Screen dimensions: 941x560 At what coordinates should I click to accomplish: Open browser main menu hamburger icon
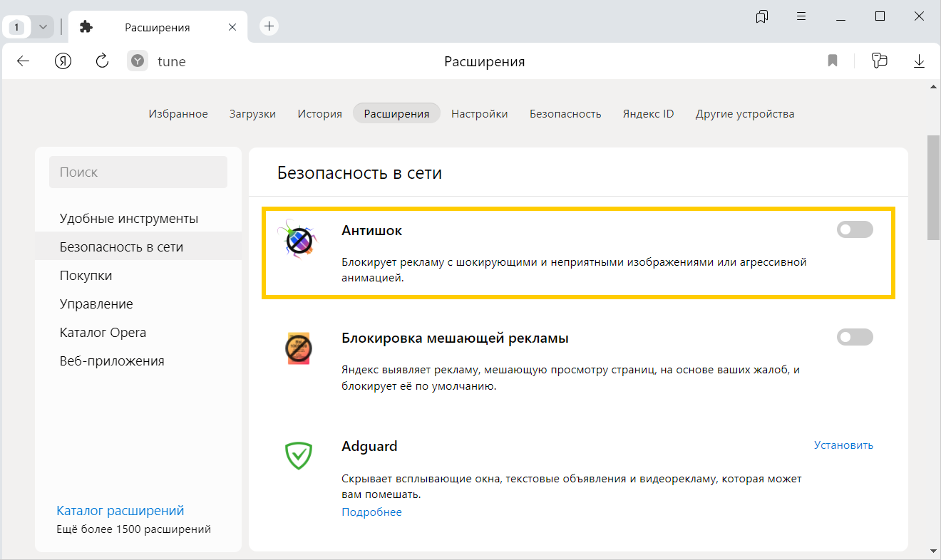(x=801, y=16)
